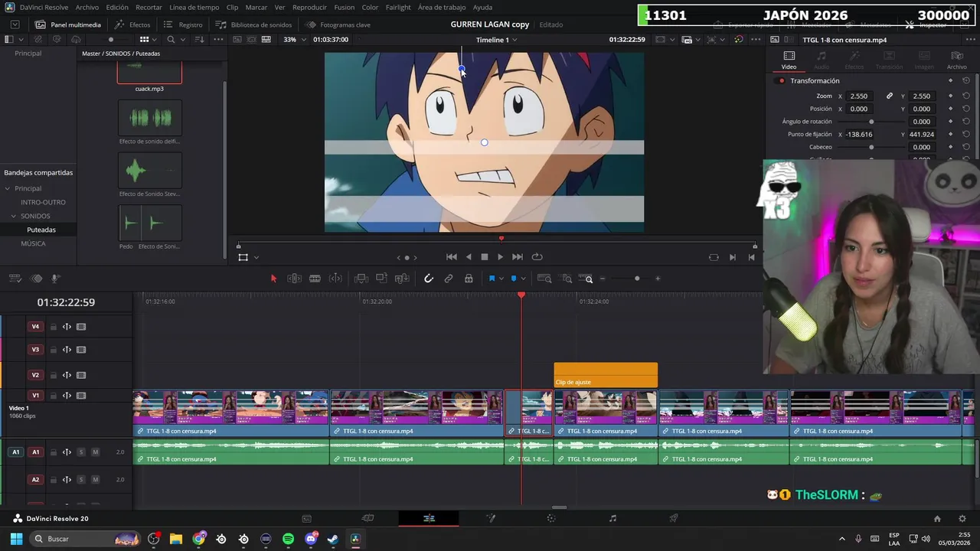The image size is (980, 551).
Task: Jump to first frame of timeline
Action: click(452, 257)
